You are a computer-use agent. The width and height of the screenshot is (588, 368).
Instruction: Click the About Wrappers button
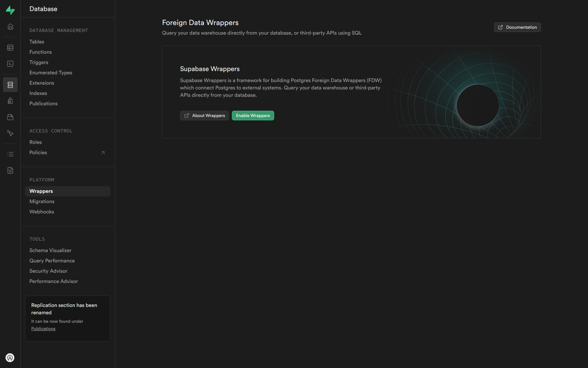[204, 116]
